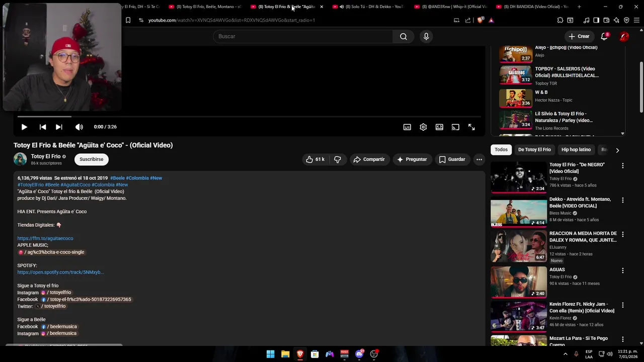The width and height of the screenshot is (644, 362).
Task: Open the #Beele hashtag beside the date
Action: (x=117, y=178)
